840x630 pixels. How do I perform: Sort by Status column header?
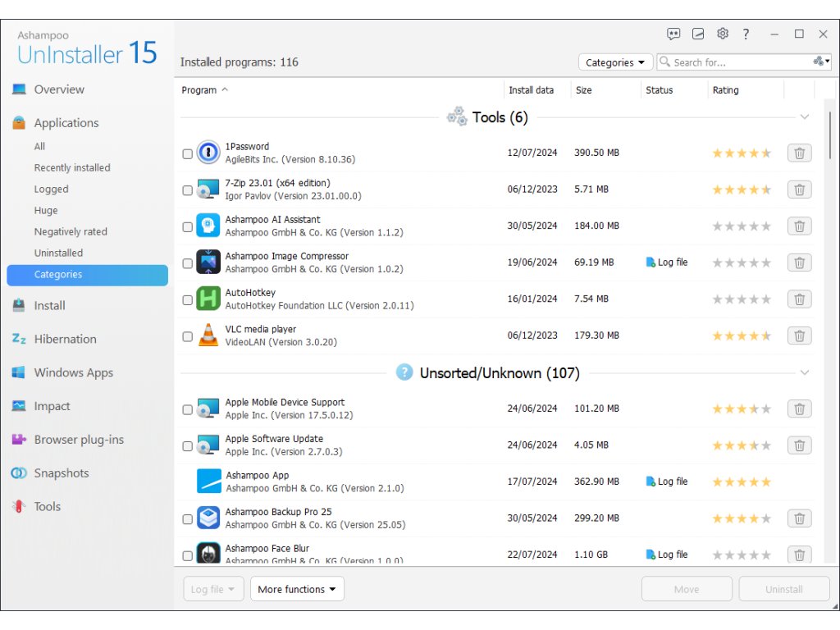[x=659, y=90]
